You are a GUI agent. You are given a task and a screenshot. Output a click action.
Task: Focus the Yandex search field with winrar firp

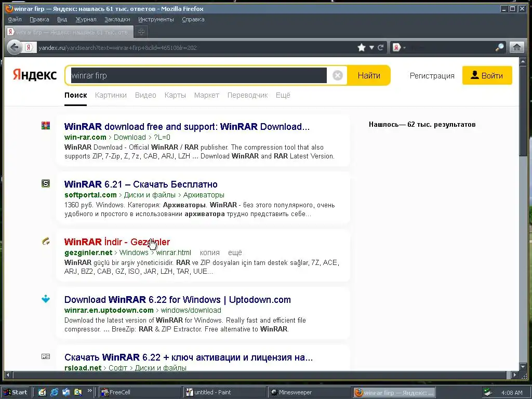199,75
